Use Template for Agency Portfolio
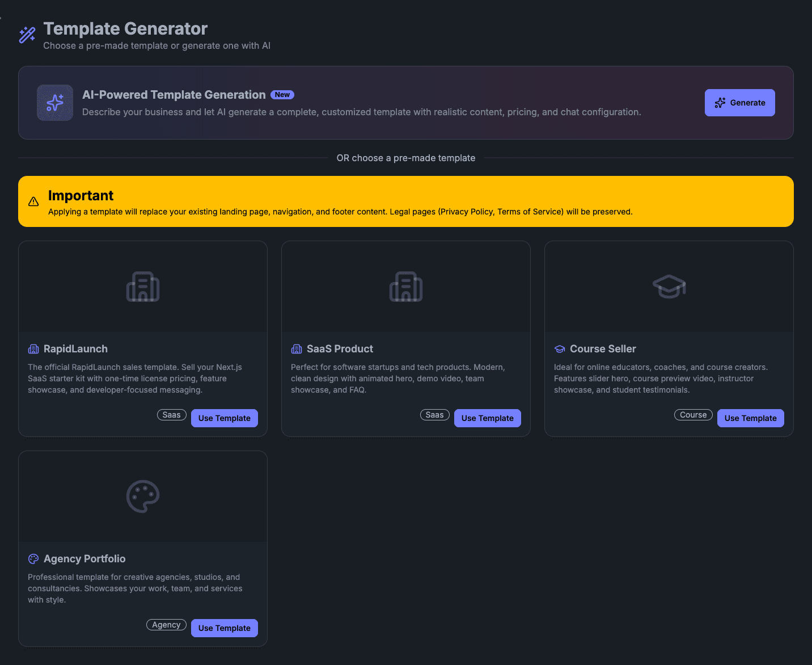The image size is (812, 665). coord(224,628)
